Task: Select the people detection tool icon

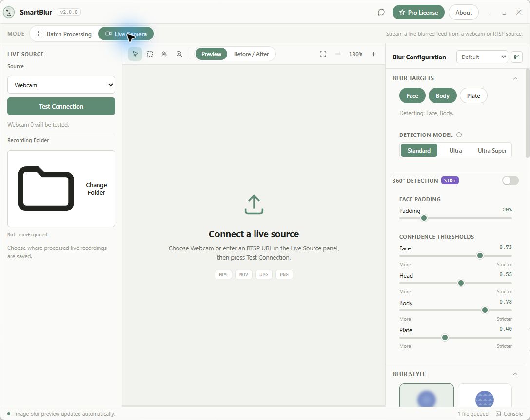Action: pos(165,54)
